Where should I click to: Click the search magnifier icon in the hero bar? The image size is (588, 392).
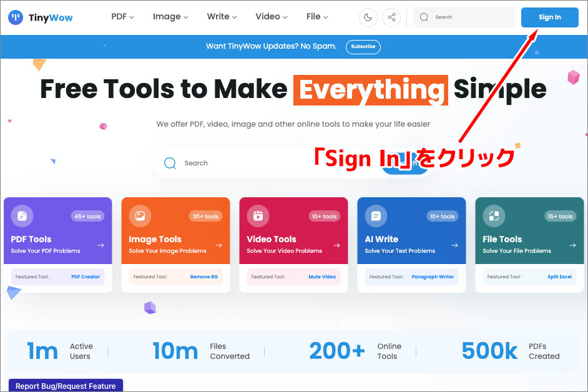(x=169, y=163)
